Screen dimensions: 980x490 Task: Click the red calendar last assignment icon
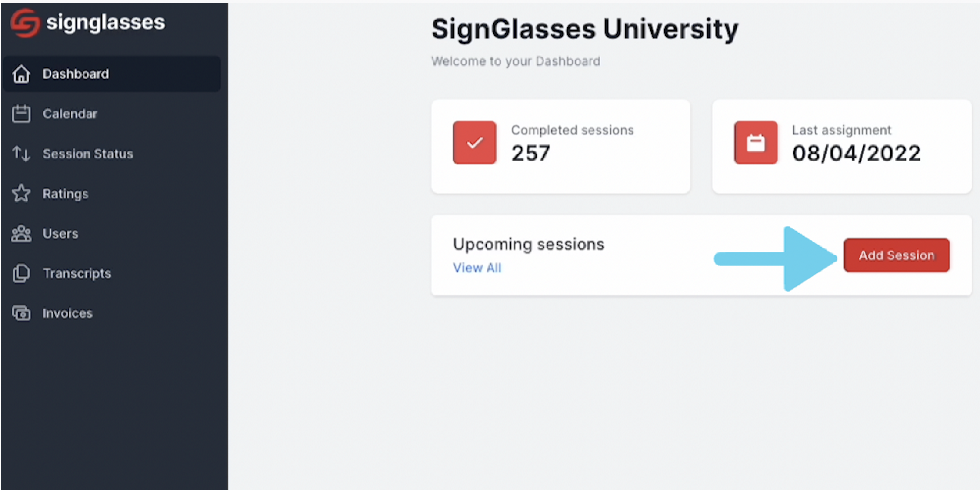click(x=756, y=143)
